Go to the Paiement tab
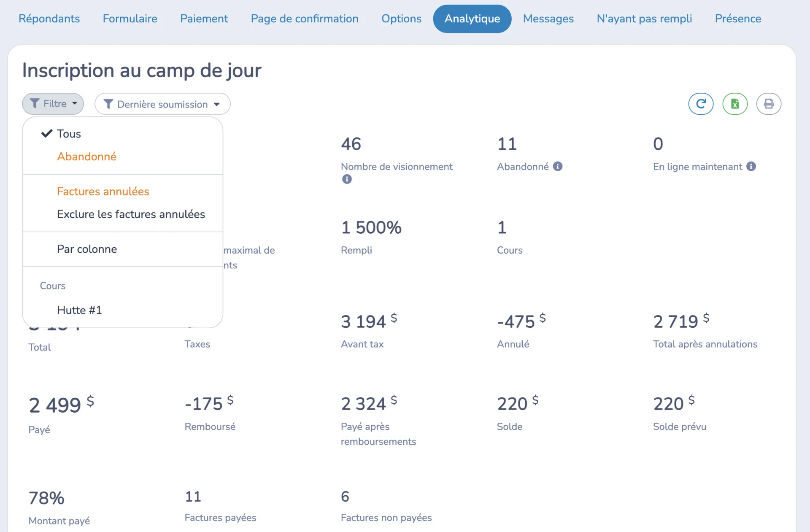 pos(204,19)
